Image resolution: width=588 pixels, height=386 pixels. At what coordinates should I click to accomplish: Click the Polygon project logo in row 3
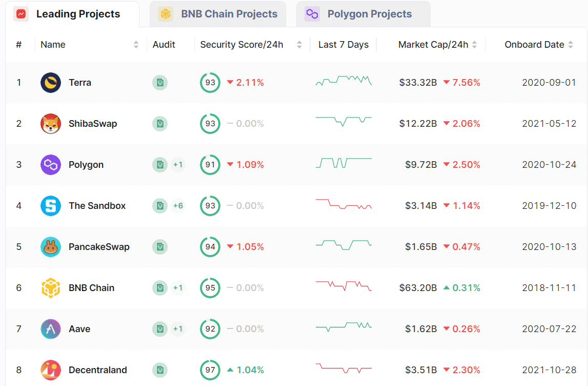click(51, 164)
